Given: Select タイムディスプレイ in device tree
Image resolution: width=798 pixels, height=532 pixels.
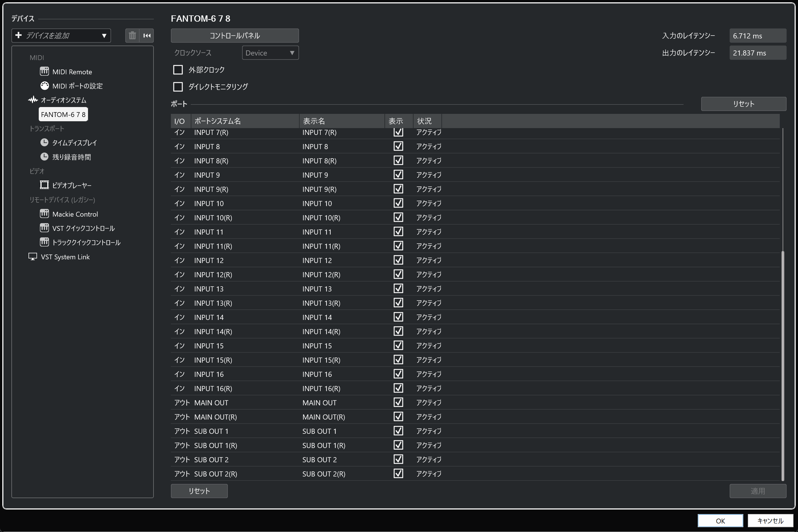Looking at the screenshot, I should [x=75, y=143].
